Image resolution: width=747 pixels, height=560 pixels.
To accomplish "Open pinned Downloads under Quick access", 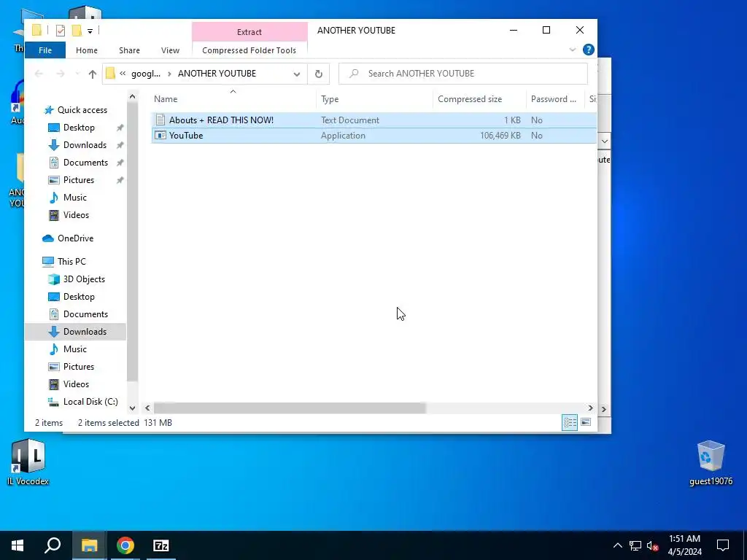I will tap(85, 145).
